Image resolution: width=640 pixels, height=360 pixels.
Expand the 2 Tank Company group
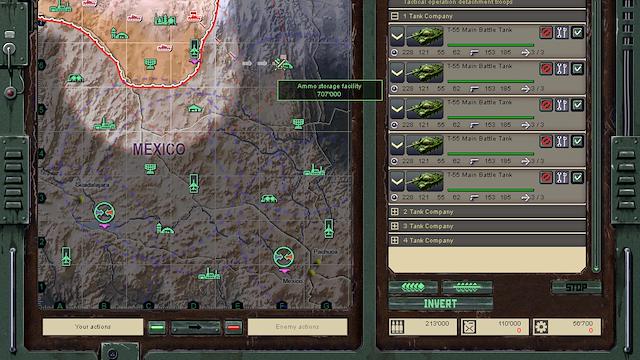tap(395, 212)
